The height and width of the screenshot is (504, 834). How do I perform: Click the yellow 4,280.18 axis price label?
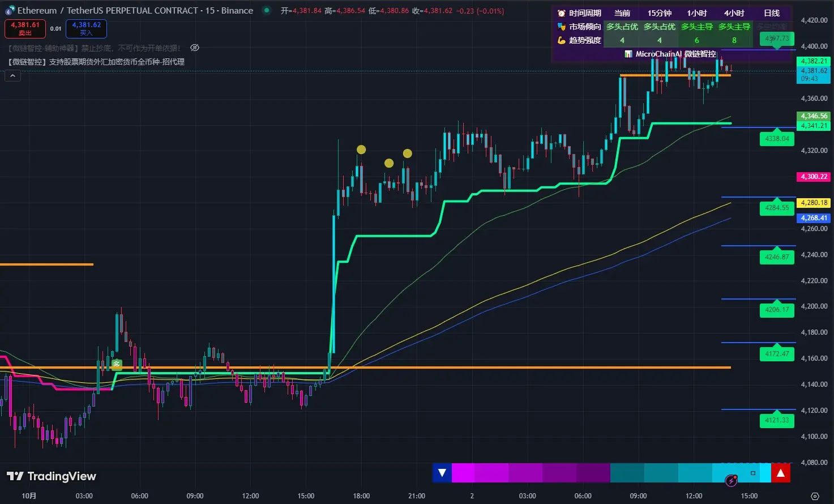814,203
